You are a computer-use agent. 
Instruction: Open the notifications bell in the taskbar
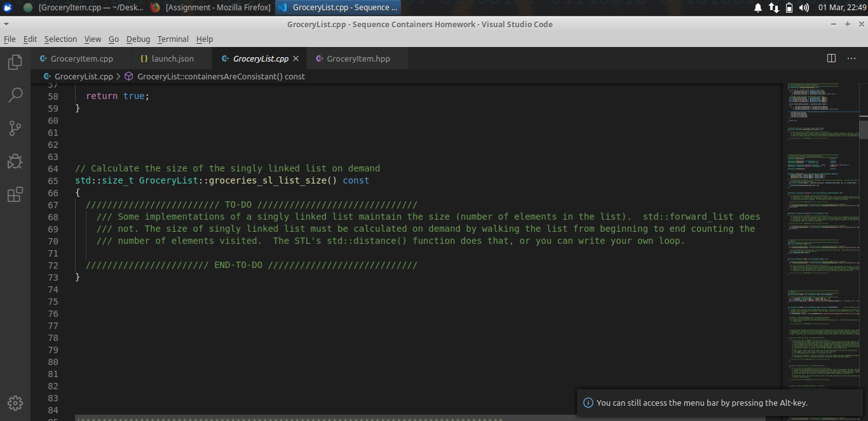pos(757,8)
